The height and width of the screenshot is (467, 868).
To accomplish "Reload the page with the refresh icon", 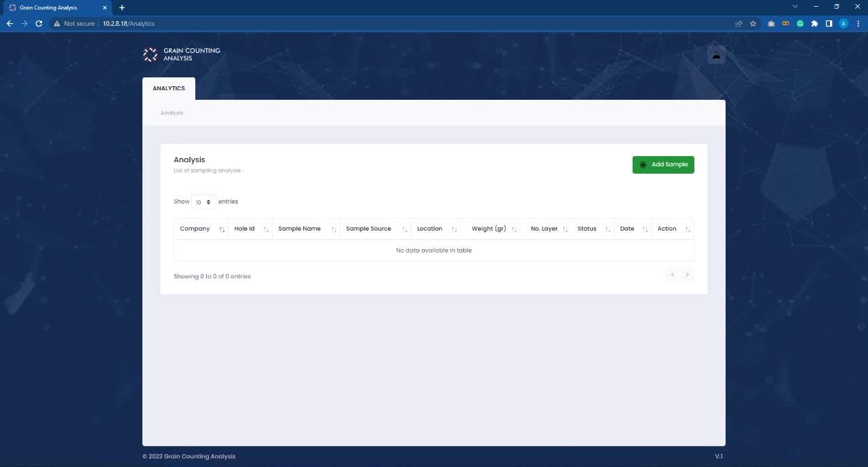I will (39, 24).
